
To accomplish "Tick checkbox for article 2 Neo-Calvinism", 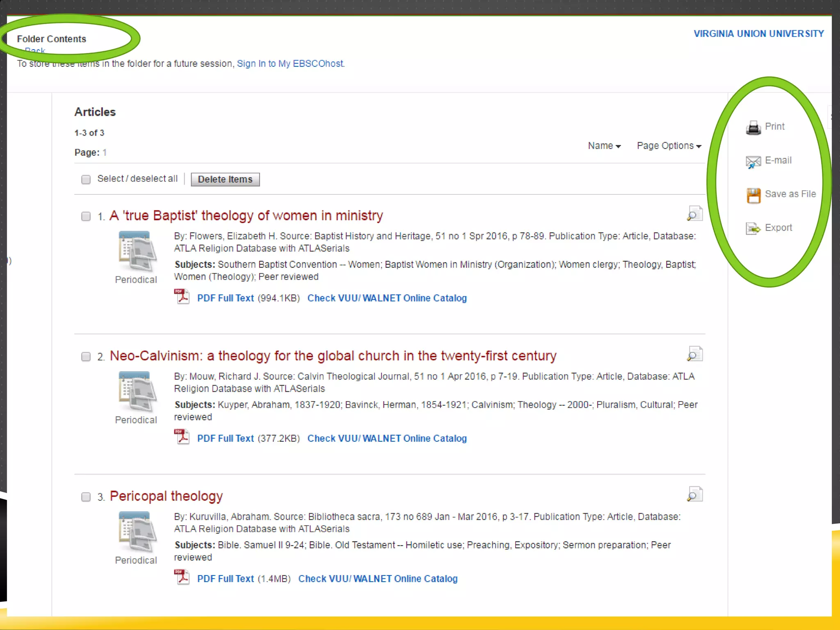I will tap(86, 356).
